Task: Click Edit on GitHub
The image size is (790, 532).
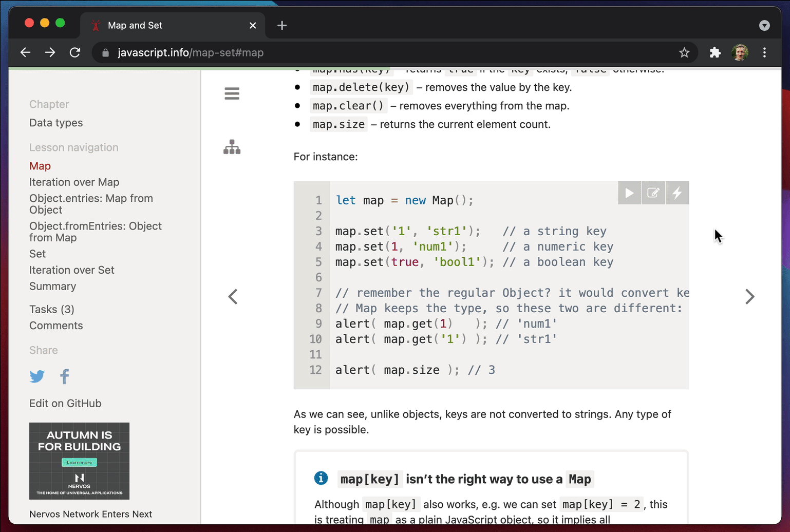Action: pos(65,403)
